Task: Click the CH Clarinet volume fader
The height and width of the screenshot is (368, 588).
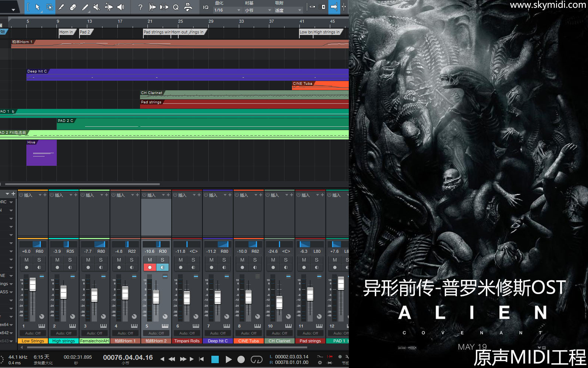Action: click(279, 303)
